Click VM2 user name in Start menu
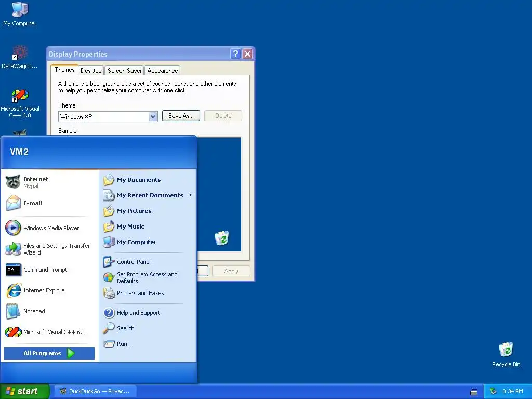Viewport: 532px width, 399px height. click(19, 152)
